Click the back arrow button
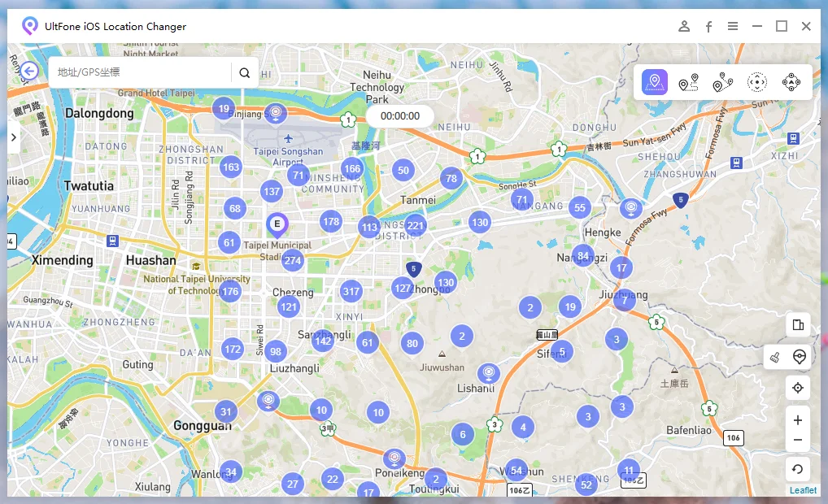The height and width of the screenshot is (504, 828). (x=30, y=72)
